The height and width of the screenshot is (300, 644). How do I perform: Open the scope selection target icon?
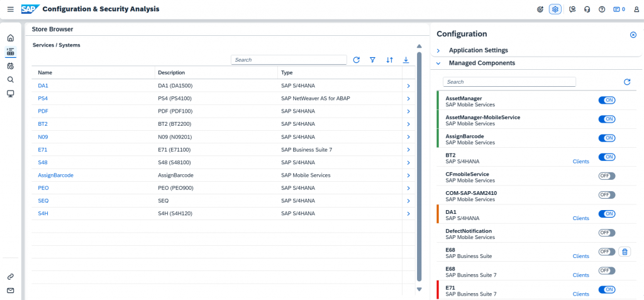(540, 9)
